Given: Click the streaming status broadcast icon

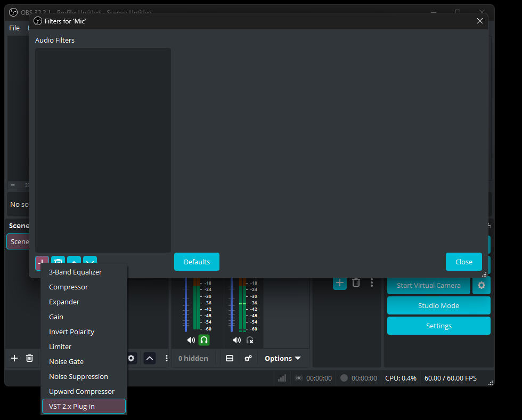Looking at the screenshot, I should click(299, 378).
